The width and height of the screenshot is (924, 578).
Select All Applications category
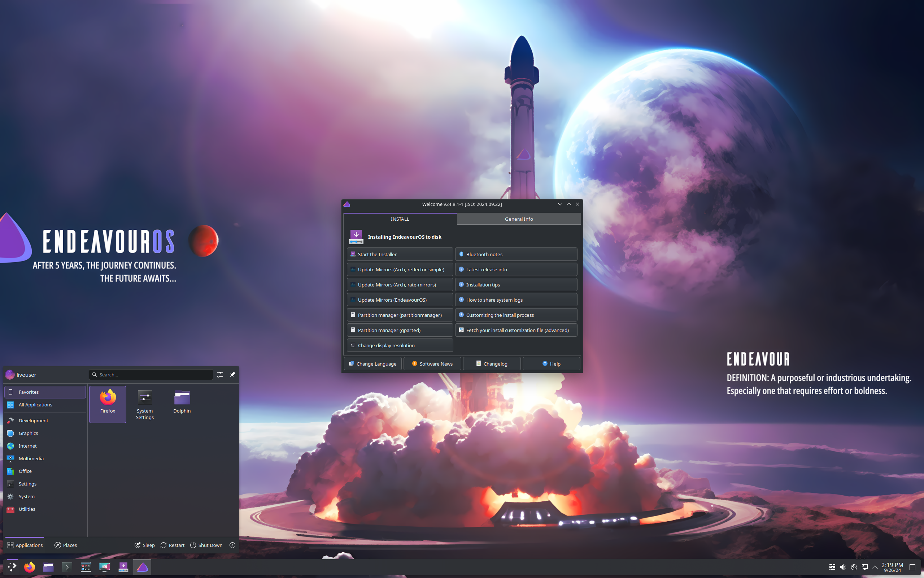pos(45,405)
